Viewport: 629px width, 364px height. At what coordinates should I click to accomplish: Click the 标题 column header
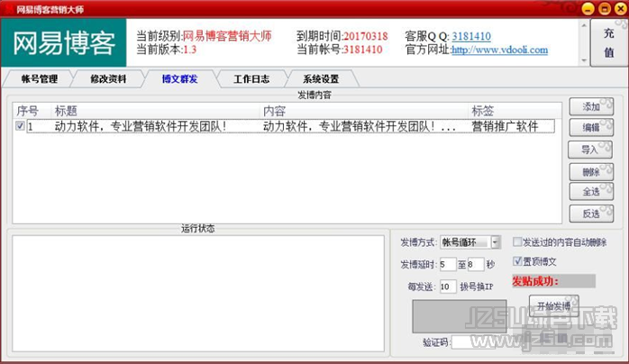[156, 111]
